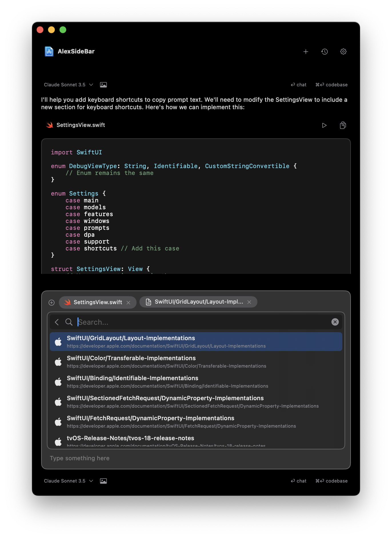
Task: Remove SwiftUI/GridLayout context chip
Action: [249, 302]
